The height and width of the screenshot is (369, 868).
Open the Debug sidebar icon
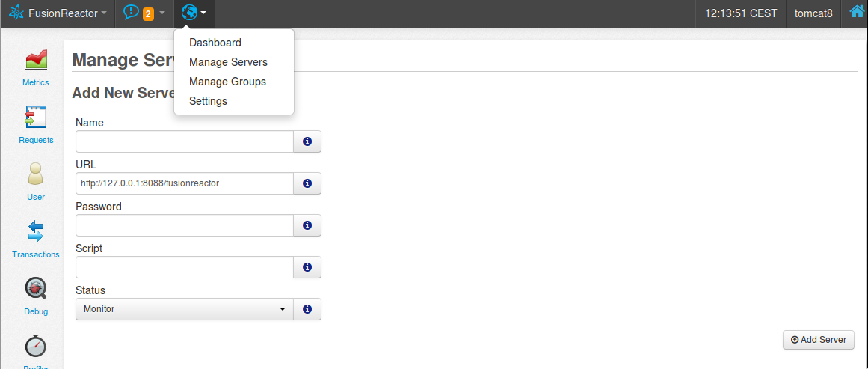click(x=36, y=288)
